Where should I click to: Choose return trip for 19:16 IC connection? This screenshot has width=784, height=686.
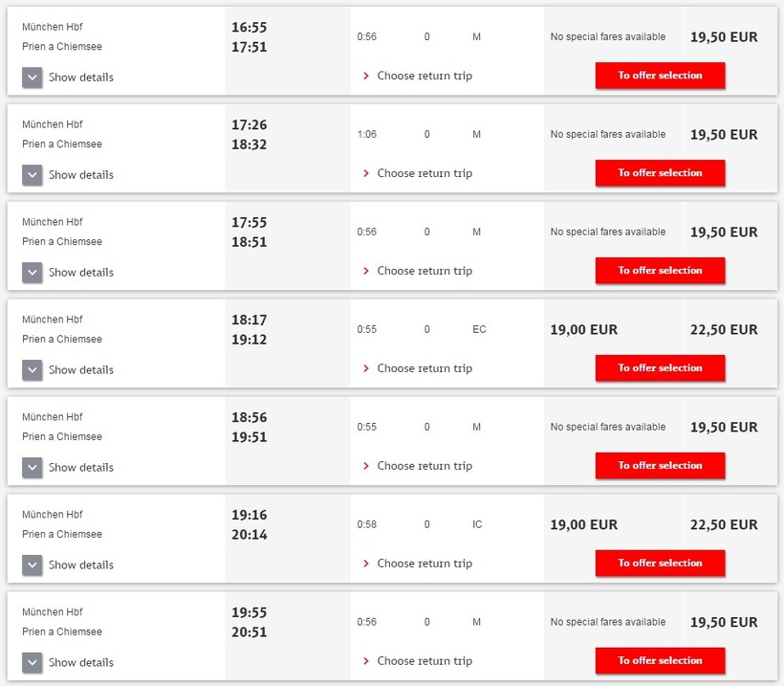424,564
